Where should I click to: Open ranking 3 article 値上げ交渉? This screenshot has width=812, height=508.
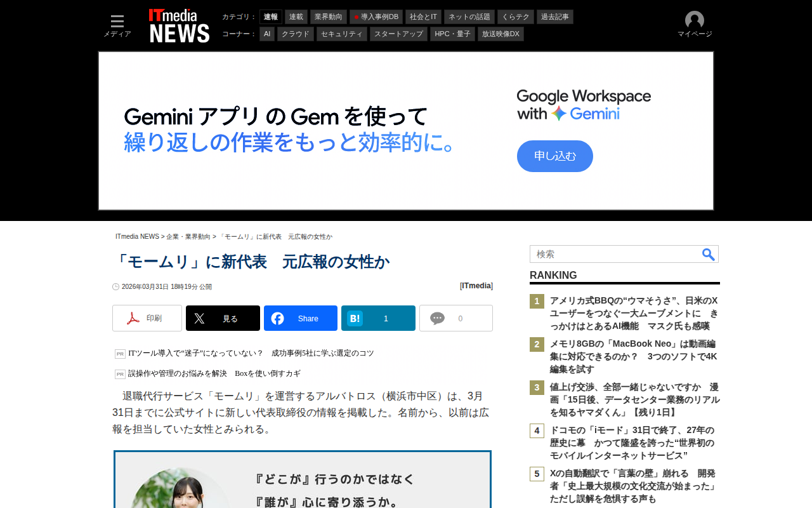[634, 399]
